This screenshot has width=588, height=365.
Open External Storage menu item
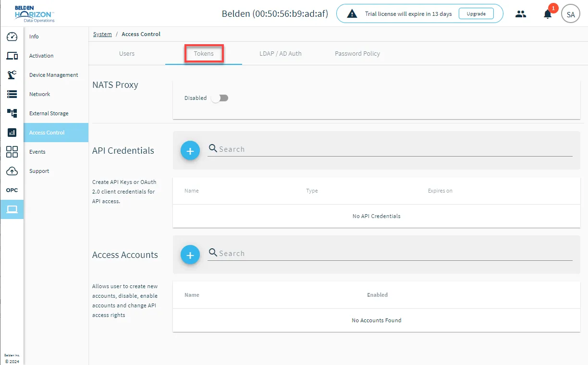click(56, 113)
